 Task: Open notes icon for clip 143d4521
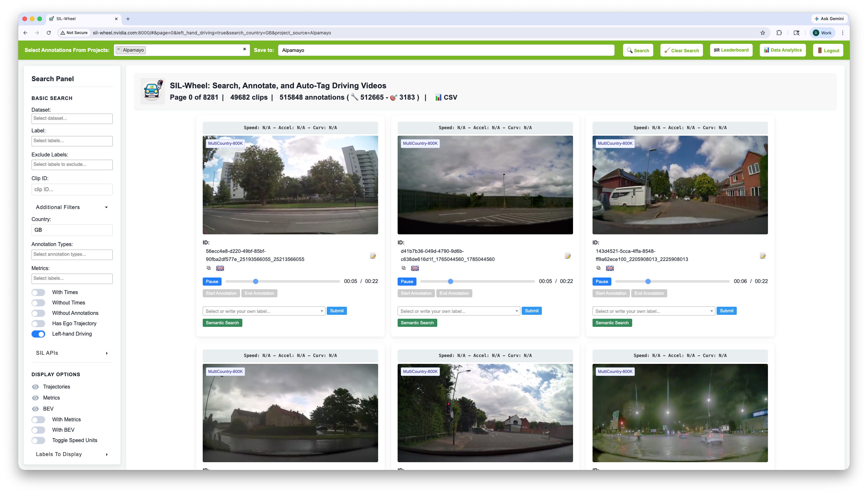point(762,256)
